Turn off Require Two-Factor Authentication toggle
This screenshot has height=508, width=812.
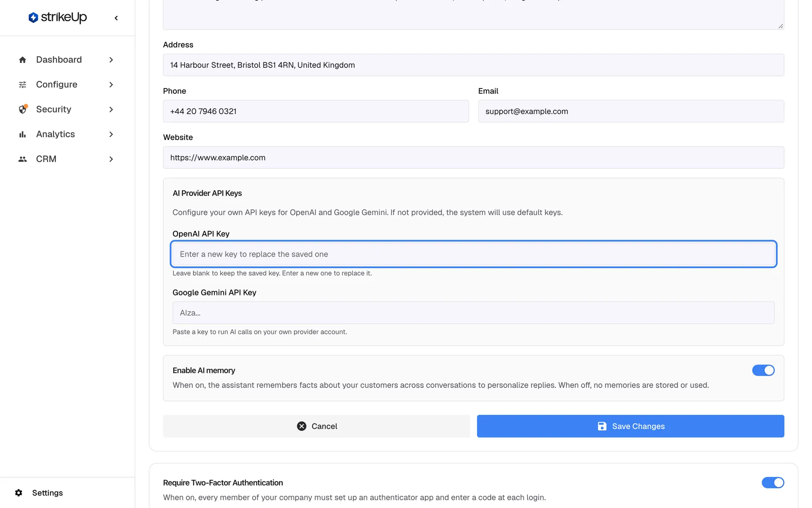tap(773, 483)
